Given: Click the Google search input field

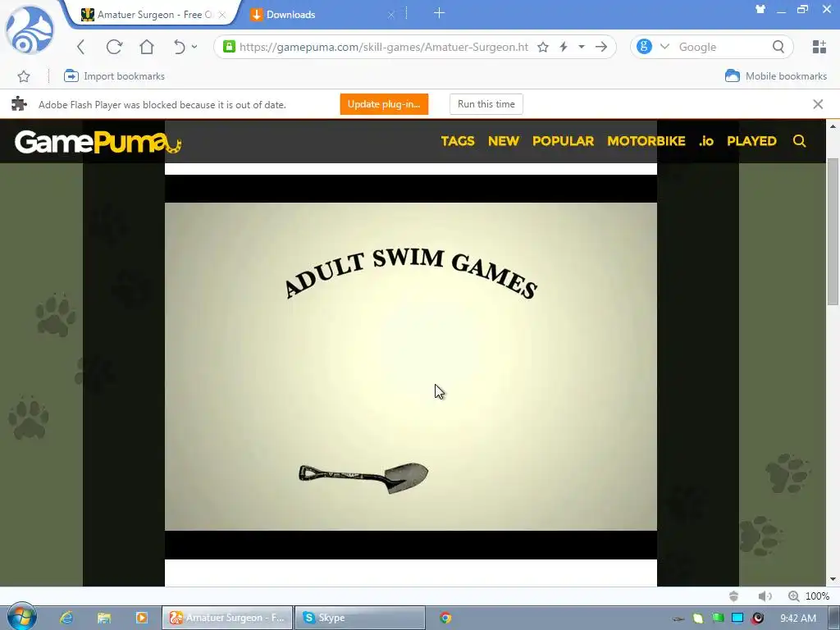Looking at the screenshot, I should coord(722,47).
